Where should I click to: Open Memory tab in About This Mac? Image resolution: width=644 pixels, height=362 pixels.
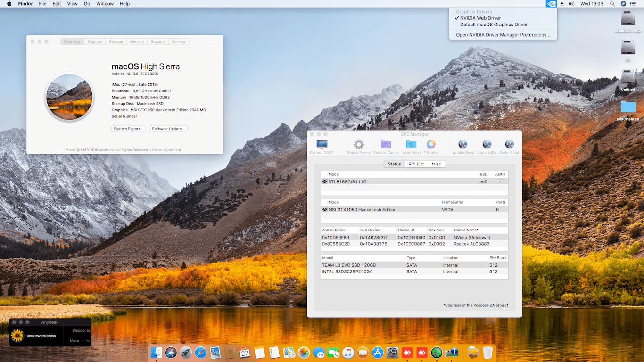coord(137,41)
